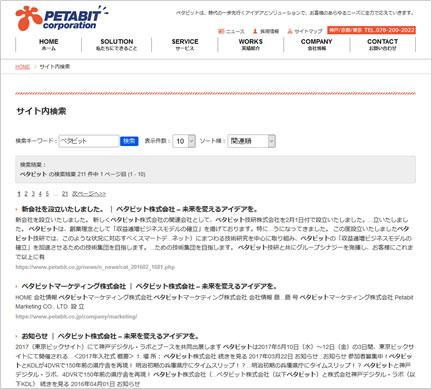Jump to results page 21
This screenshot has width=432, height=389.
[65, 194]
